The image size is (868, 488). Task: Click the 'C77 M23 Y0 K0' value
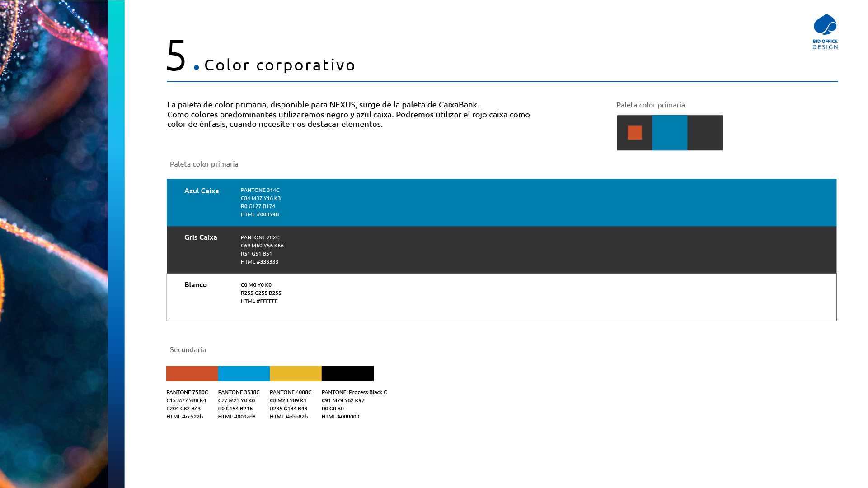tap(236, 400)
